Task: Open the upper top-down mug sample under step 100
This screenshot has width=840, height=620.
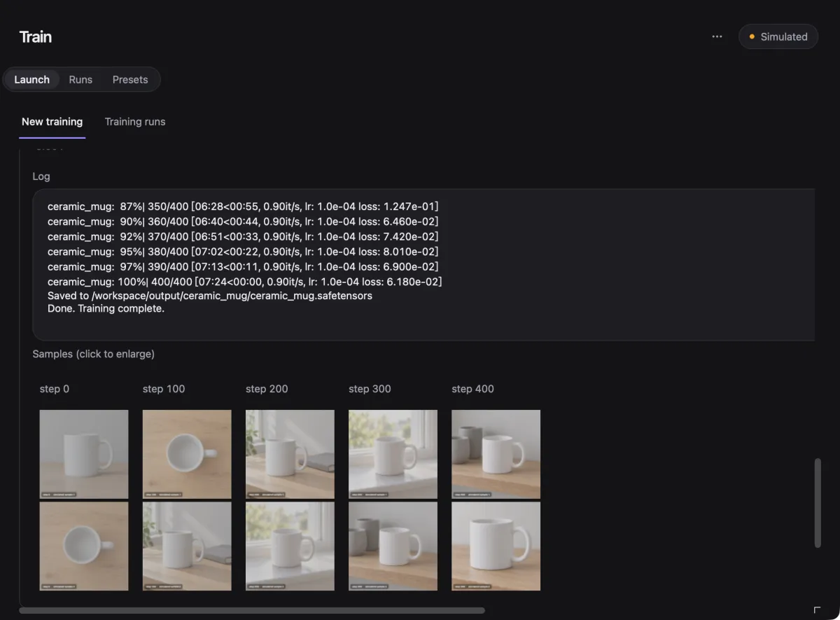Action: click(187, 454)
